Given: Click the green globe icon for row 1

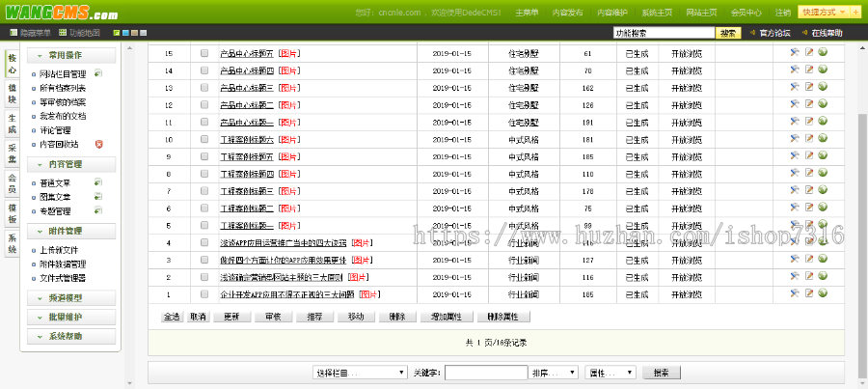Looking at the screenshot, I should (x=823, y=293).
